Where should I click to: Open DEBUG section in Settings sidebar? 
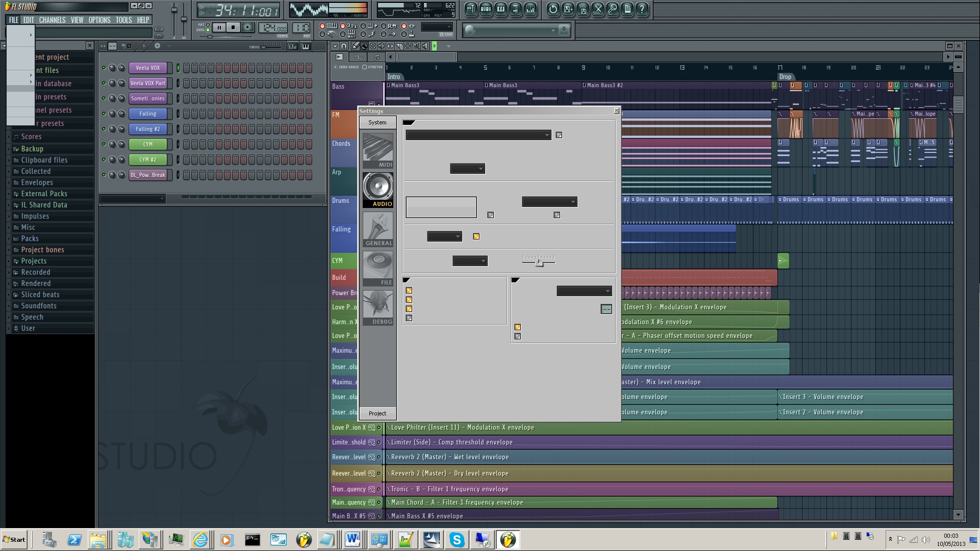(378, 307)
